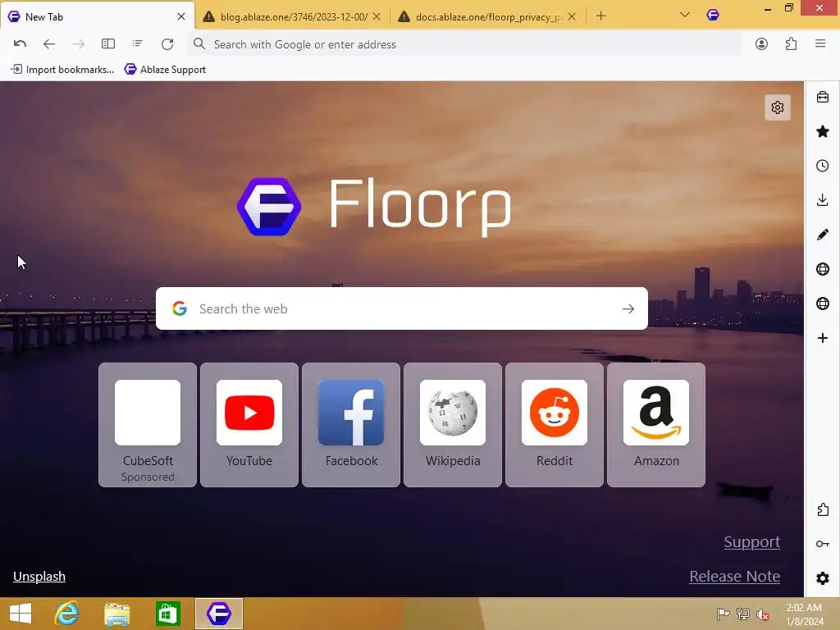Open Notes pencil in the sidebar
Image resolution: width=840 pixels, height=630 pixels.
tap(822, 235)
